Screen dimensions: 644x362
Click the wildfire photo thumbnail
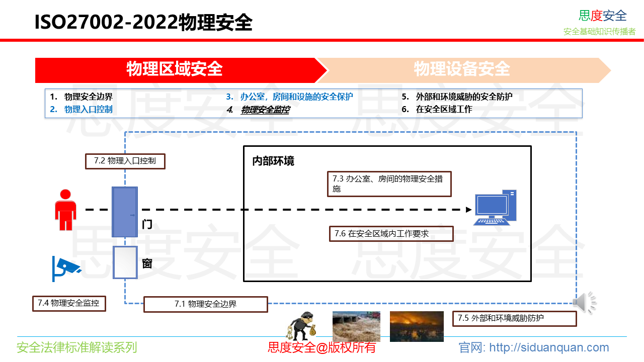click(x=416, y=326)
